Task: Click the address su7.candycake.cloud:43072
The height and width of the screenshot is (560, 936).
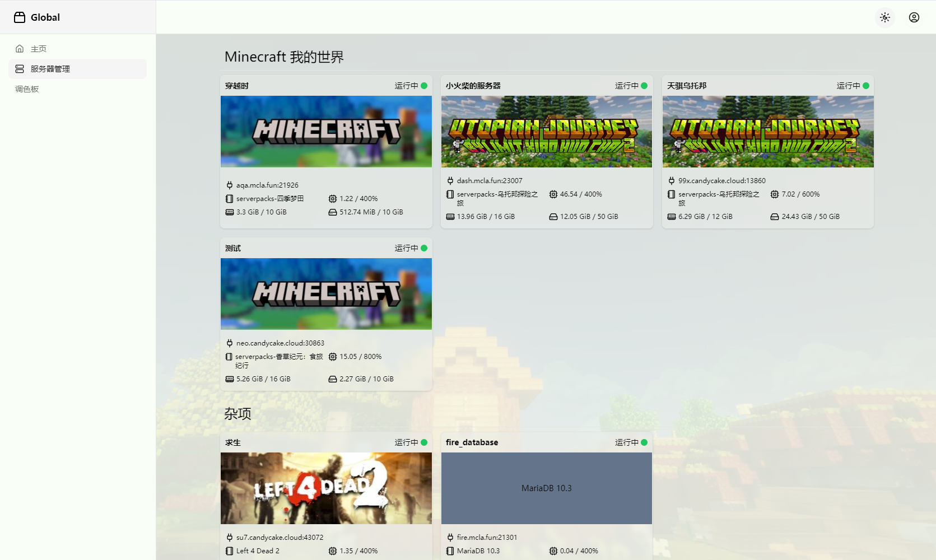Action: 280,538
